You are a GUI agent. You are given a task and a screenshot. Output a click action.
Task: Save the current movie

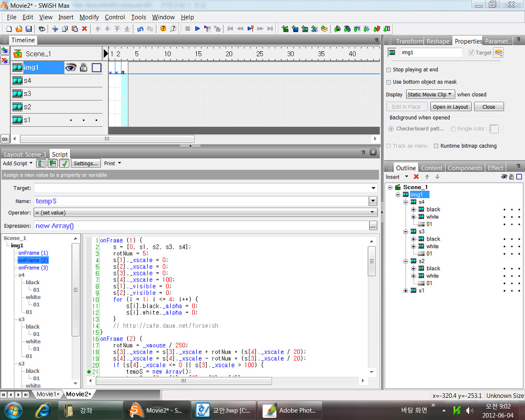click(x=29, y=29)
